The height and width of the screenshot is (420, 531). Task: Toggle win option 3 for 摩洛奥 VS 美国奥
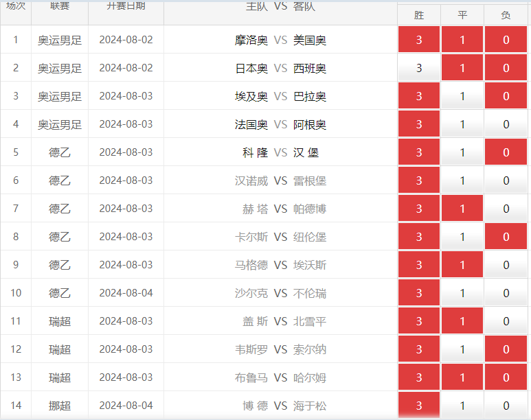pyautogui.click(x=419, y=40)
